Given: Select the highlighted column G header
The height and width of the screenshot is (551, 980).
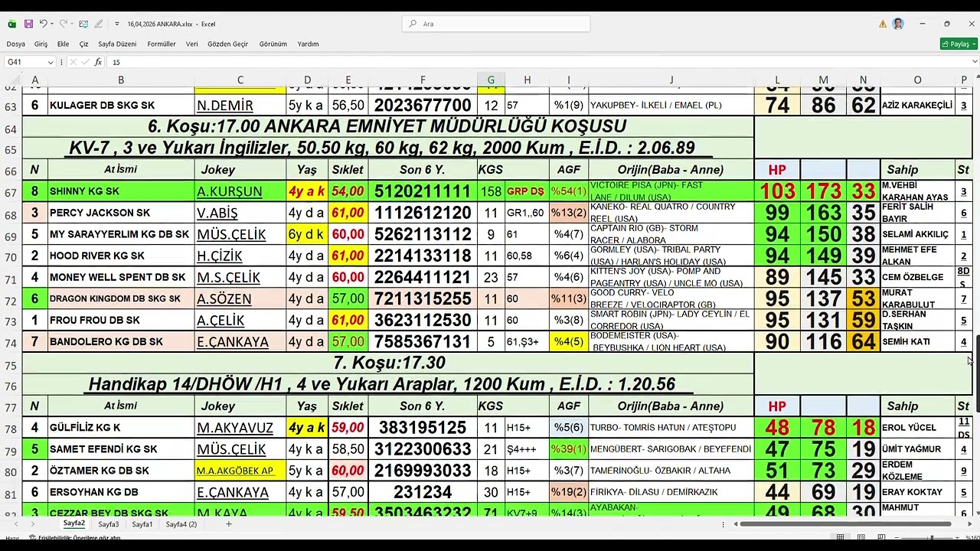Looking at the screenshot, I should click(491, 80).
